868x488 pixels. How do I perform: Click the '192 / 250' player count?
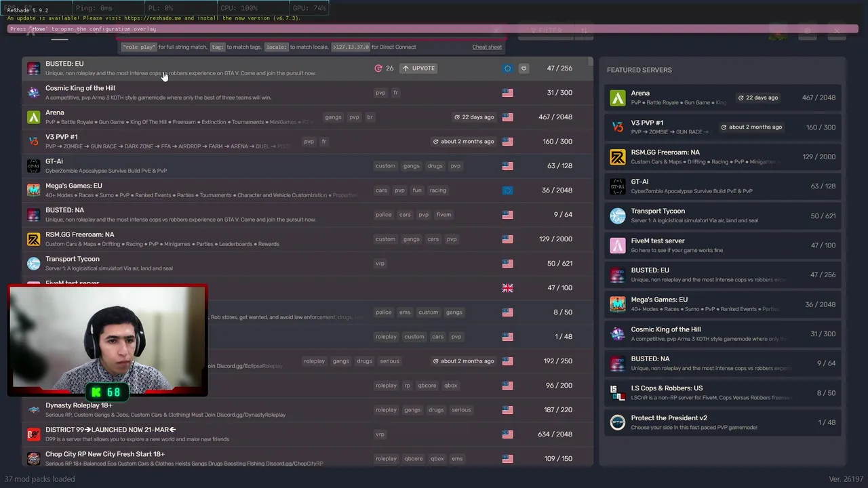coord(558,361)
